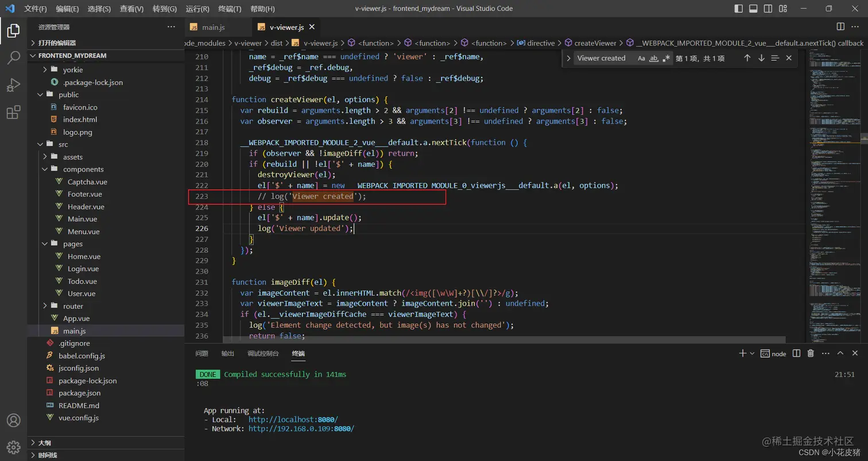Click in the find input field
This screenshot has width=868, height=461.
(604, 58)
